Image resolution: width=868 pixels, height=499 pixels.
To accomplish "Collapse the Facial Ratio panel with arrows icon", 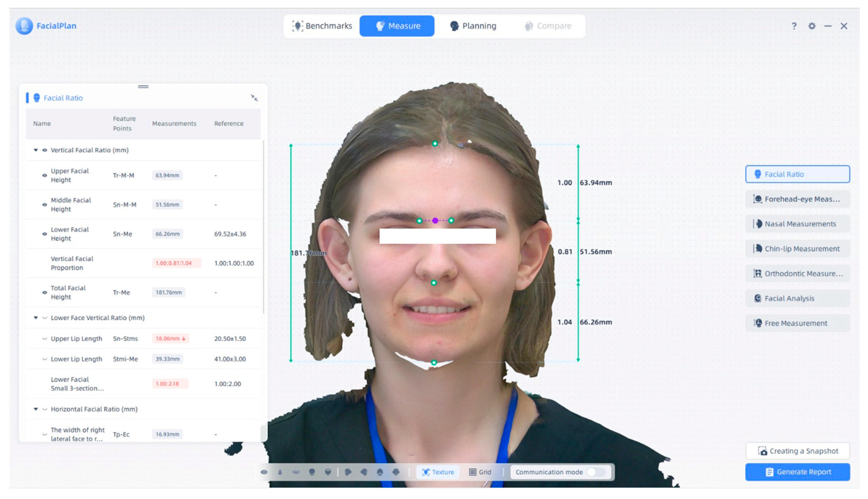I will (254, 98).
